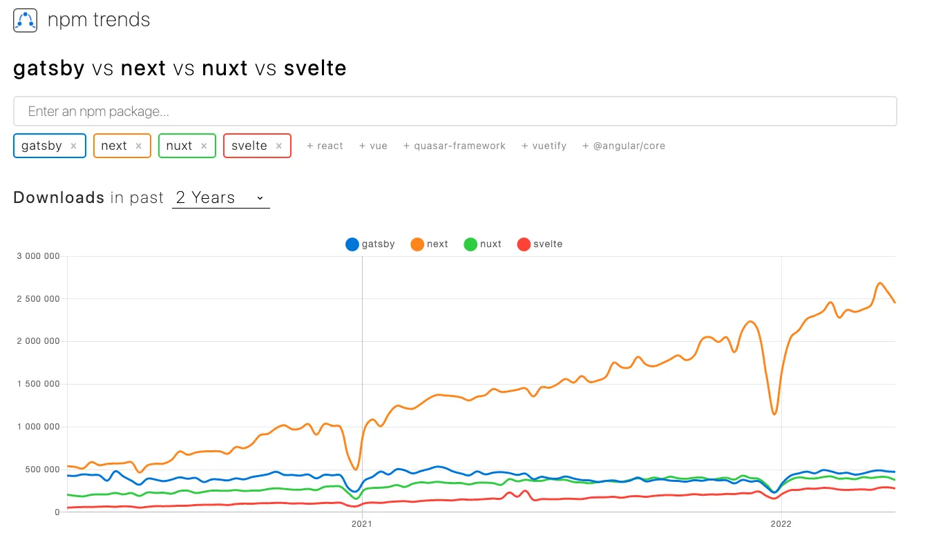The image size is (925, 560).
Task: Click the 2021 marker on chart axis
Action: click(x=362, y=524)
